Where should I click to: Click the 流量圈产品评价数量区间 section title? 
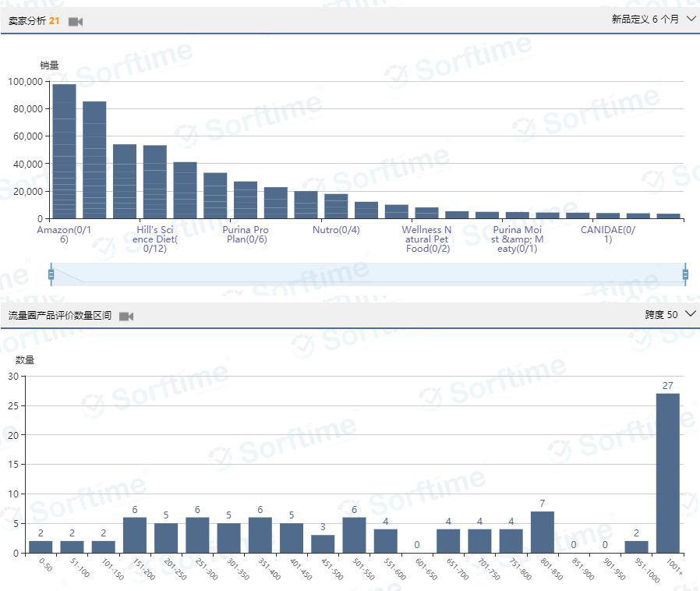pos(59,316)
